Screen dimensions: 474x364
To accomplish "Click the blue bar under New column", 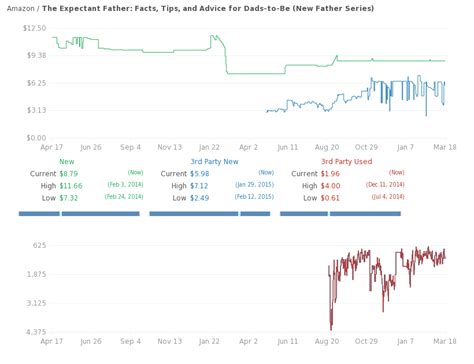I will (79, 214).
